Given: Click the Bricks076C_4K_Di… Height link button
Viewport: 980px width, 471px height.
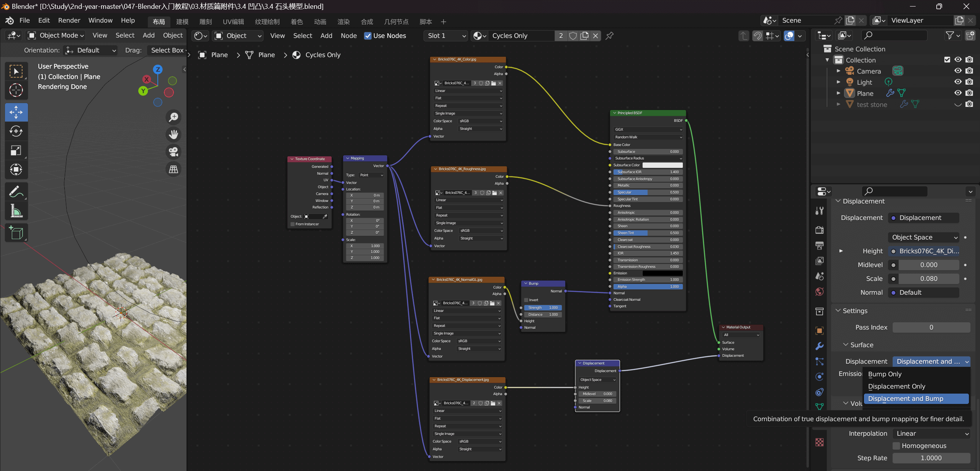Looking at the screenshot, I should pos(923,251).
